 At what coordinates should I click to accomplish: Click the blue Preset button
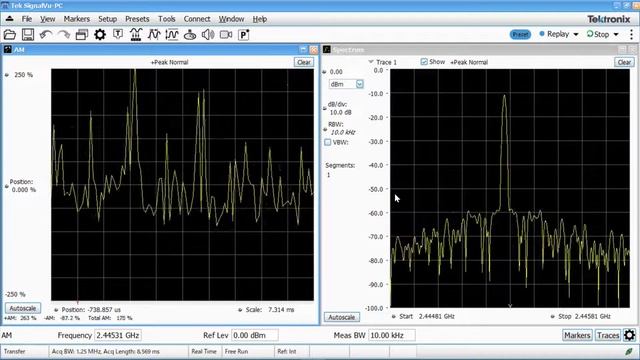(x=520, y=34)
